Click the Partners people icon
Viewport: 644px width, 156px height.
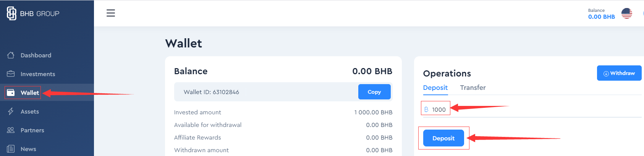tap(11, 130)
